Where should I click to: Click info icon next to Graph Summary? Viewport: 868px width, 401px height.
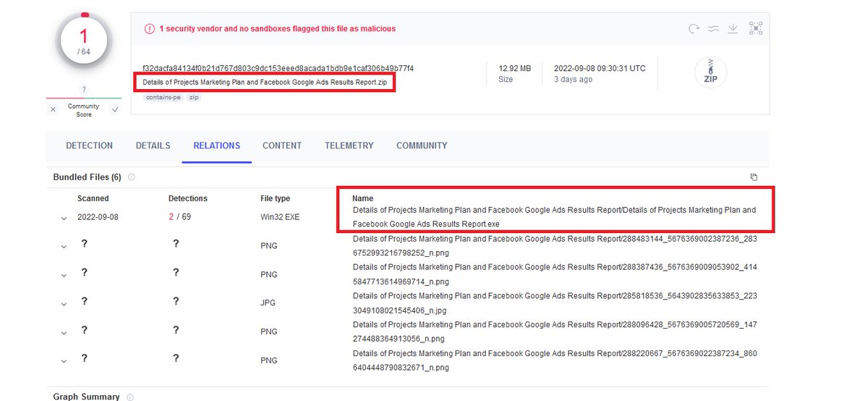[130, 397]
